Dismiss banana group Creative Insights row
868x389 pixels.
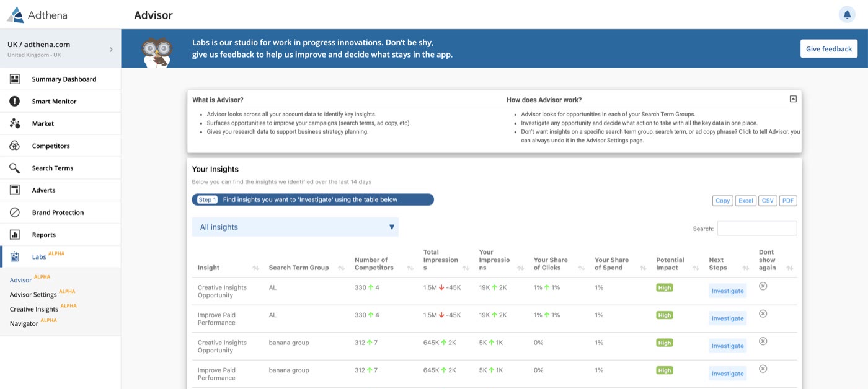(763, 341)
